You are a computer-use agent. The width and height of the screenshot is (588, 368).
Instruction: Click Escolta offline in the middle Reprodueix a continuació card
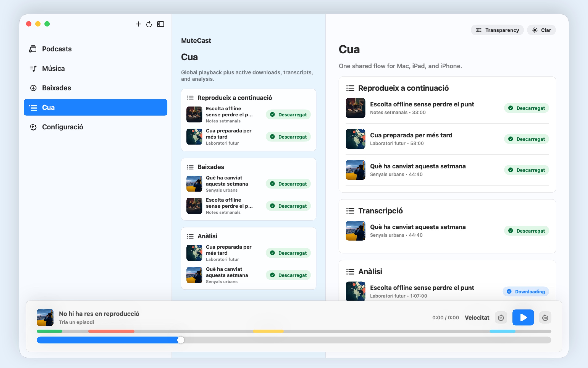coord(248,114)
